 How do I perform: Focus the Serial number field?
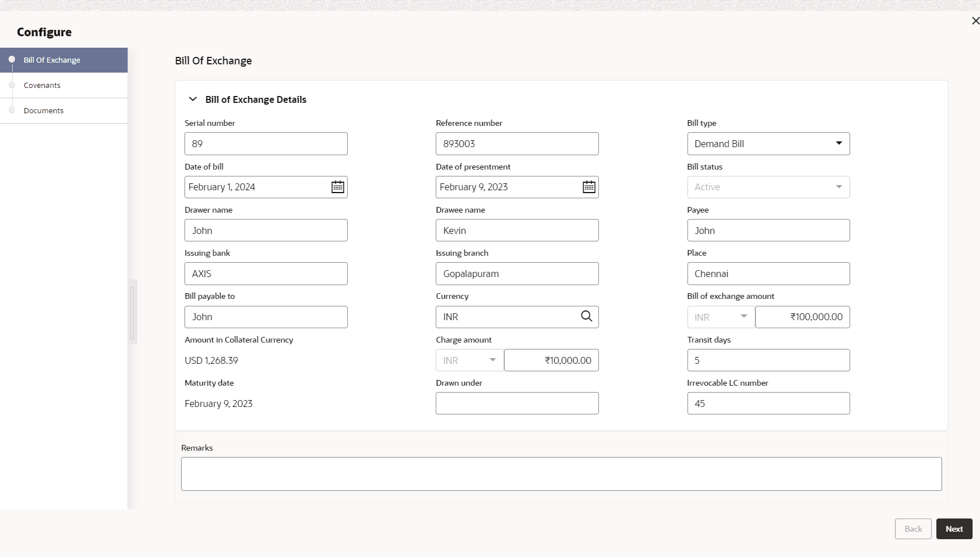pos(266,144)
